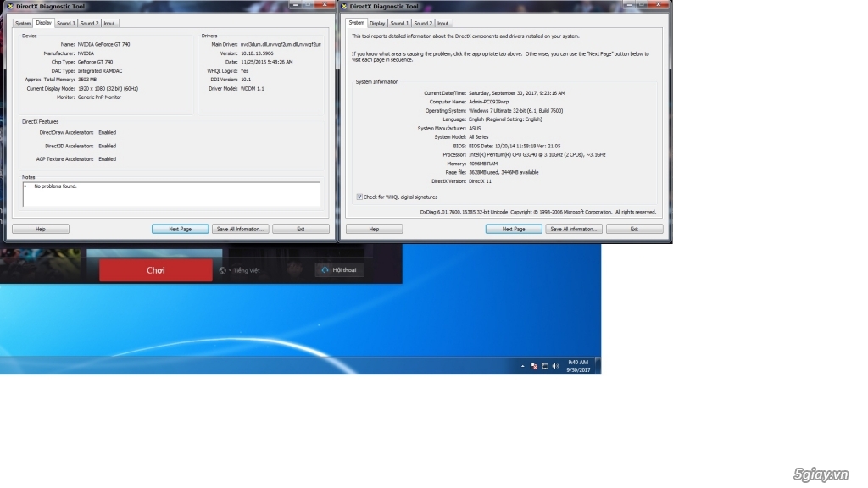This screenshot has width=868, height=488.
Task: Click the 'Windows 7 Ultimate 32-bit' operating system value
Action: click(x=516, y=111)
